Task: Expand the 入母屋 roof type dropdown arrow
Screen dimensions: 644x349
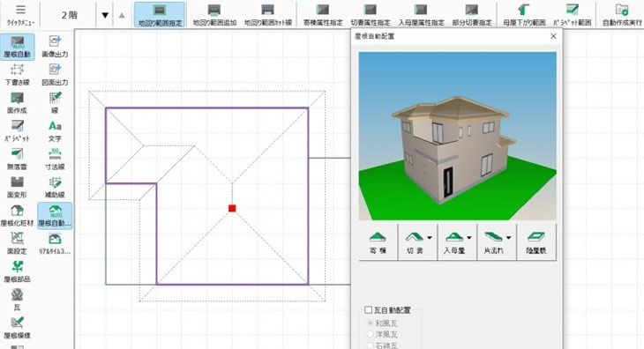Action: point(469,237)
